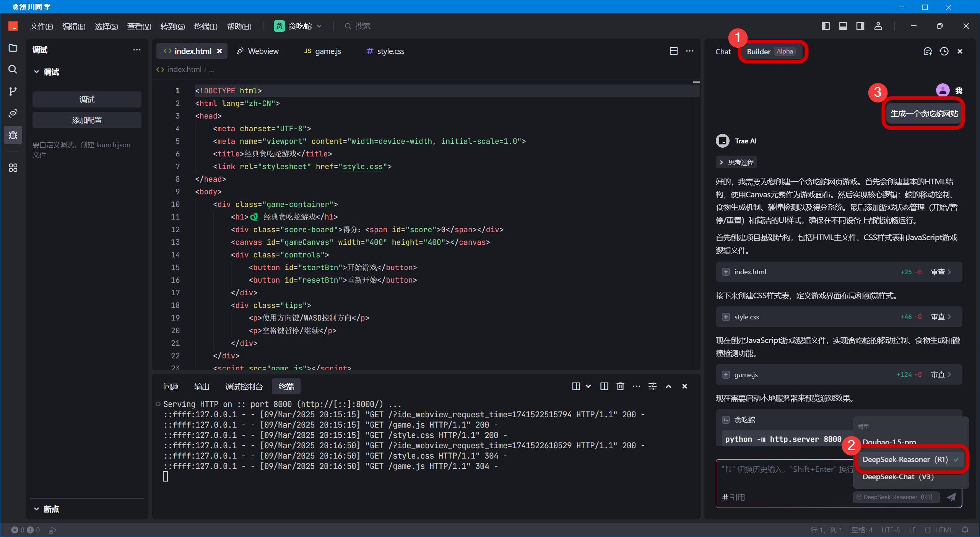Switch to the Chat tab
Viewport: 980px width, 537px height.
pos(723,52)
